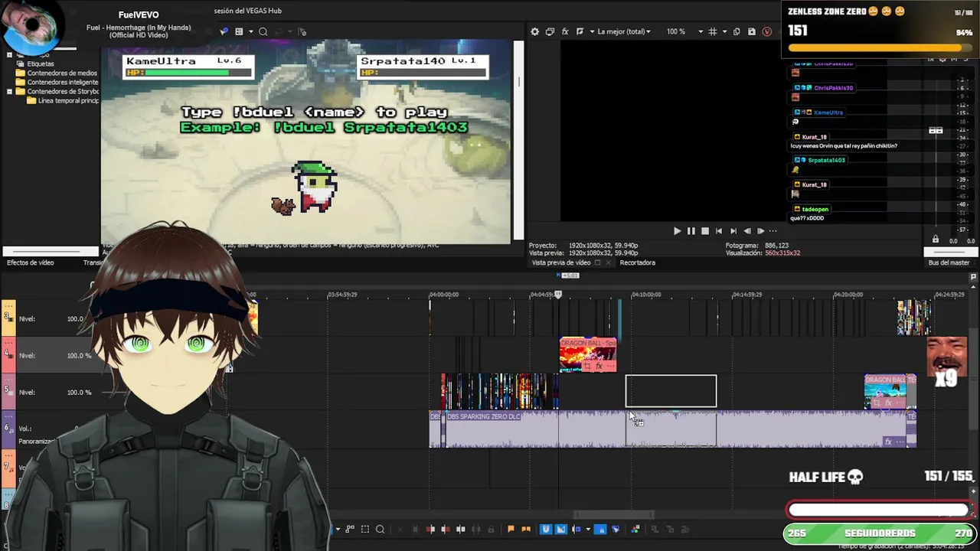Toggle ignore event grouping button
The width and height of the screenshot is (980, 551).
pyautogui.click(x=616, y=529)
